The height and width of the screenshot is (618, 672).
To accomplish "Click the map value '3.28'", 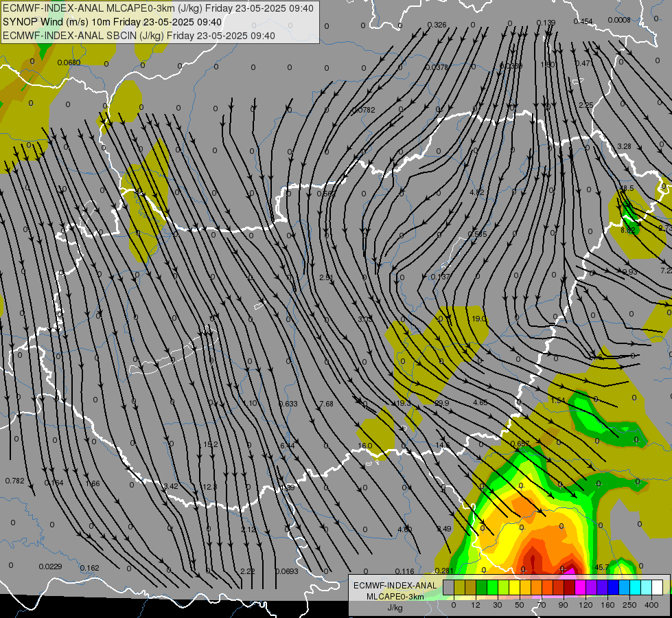I will click(x=624, y=146).
